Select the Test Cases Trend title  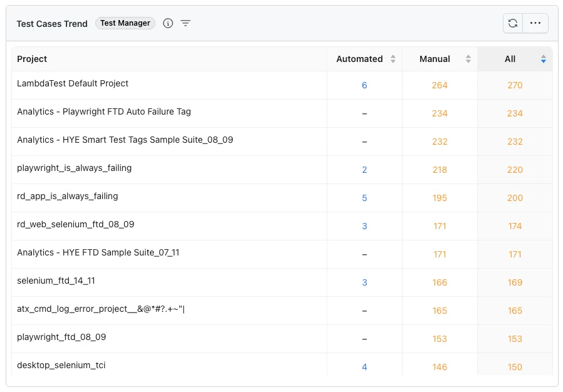coord(52,24)
